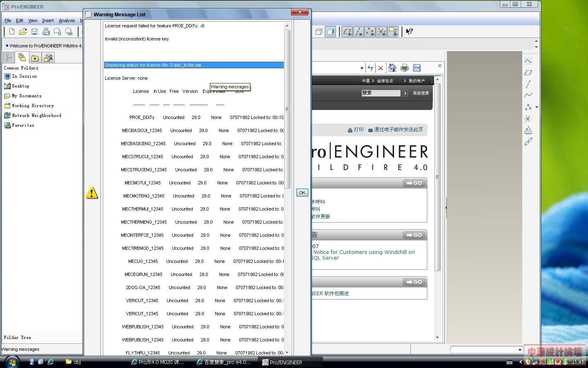
Task: Select the Datum Plane tool
Action: pos(528,73)
